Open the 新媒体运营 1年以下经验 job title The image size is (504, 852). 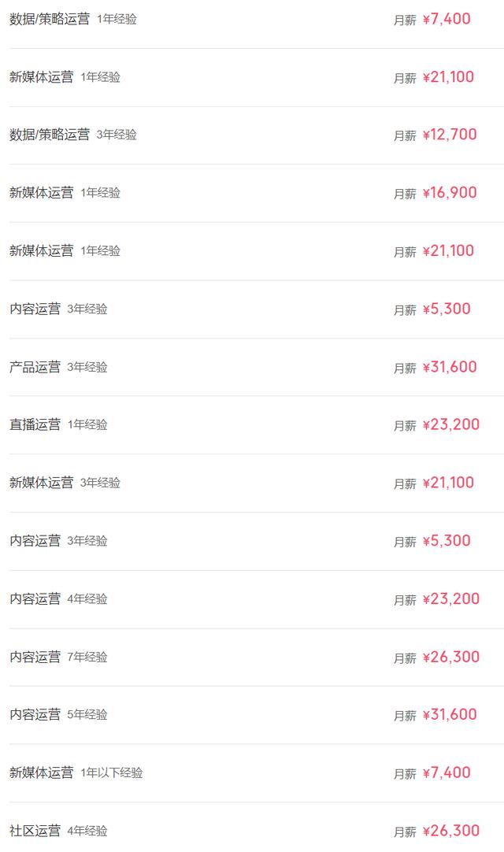42,773
